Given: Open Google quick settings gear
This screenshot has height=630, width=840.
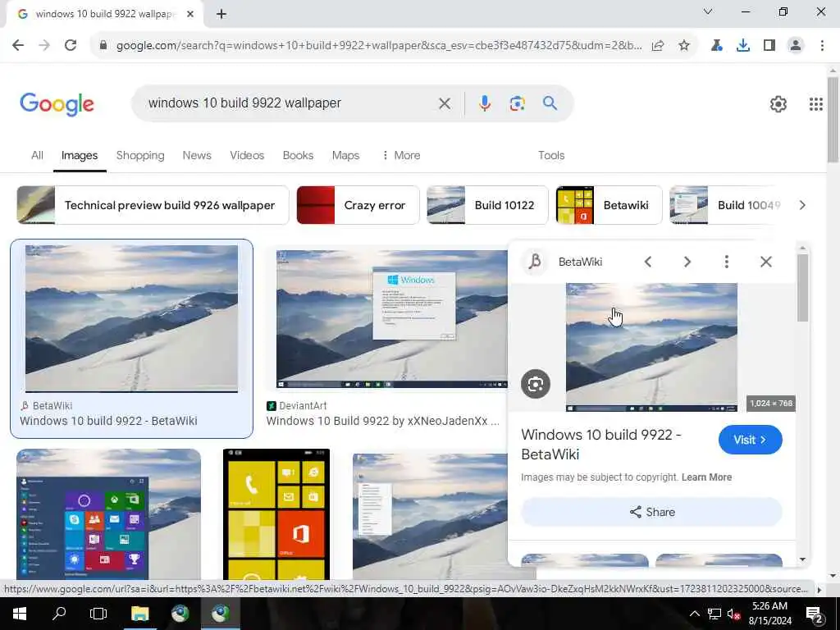Looking at the screenshot, I should pos(778,104).
